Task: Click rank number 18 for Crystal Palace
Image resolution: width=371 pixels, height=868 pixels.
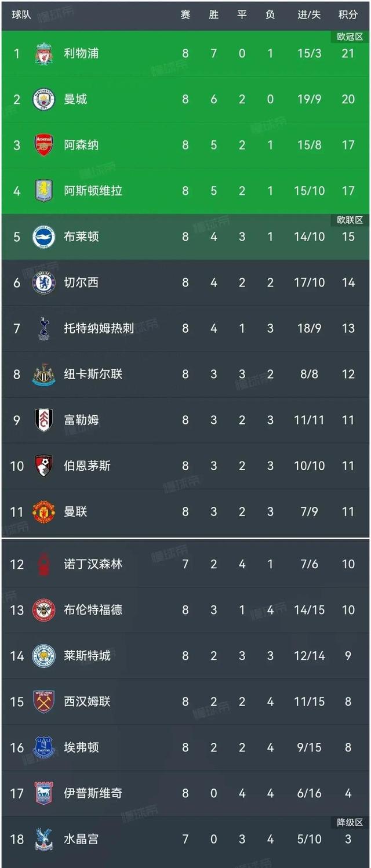Action: 16,839
